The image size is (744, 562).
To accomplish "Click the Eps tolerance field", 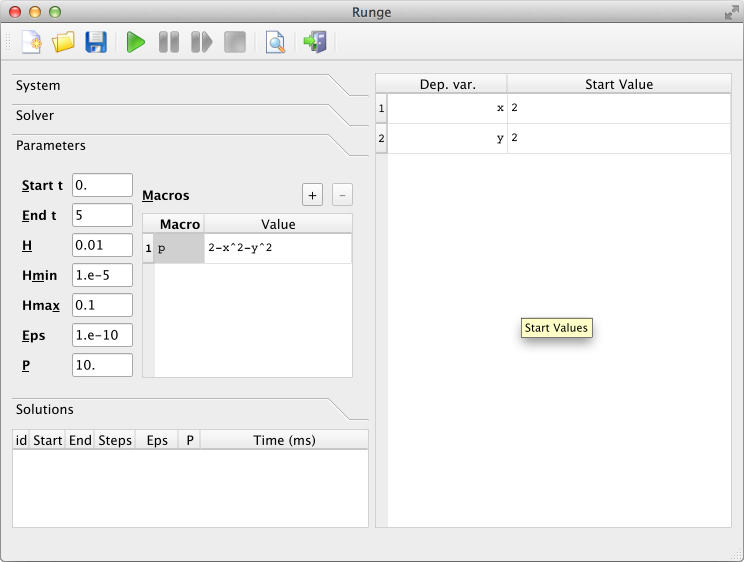I will [x=102, y=335].
